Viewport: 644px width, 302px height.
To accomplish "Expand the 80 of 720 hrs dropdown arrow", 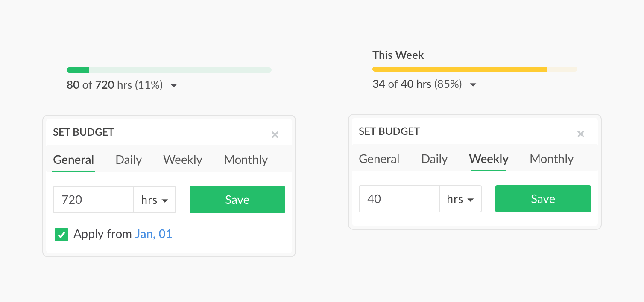I will pyautogui.click(x=173, y=86).
